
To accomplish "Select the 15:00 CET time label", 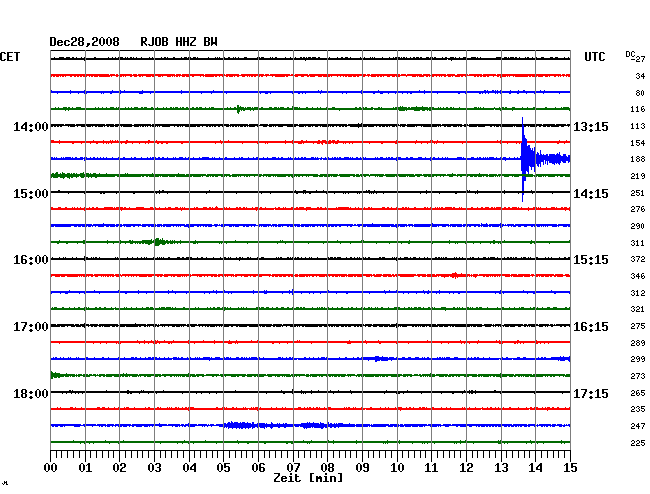I will [31, 194].
